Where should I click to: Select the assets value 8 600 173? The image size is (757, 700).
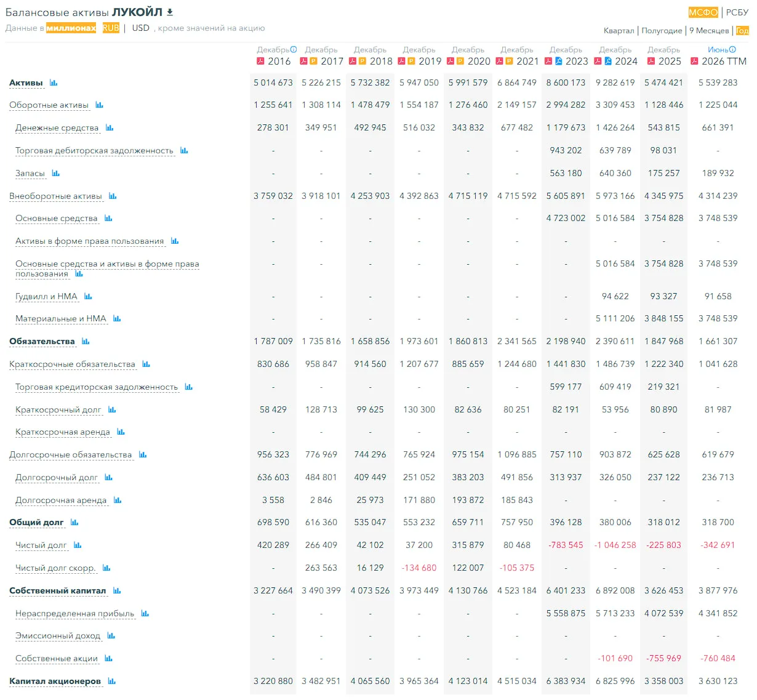pyautogui.click(x=566, y=82)
